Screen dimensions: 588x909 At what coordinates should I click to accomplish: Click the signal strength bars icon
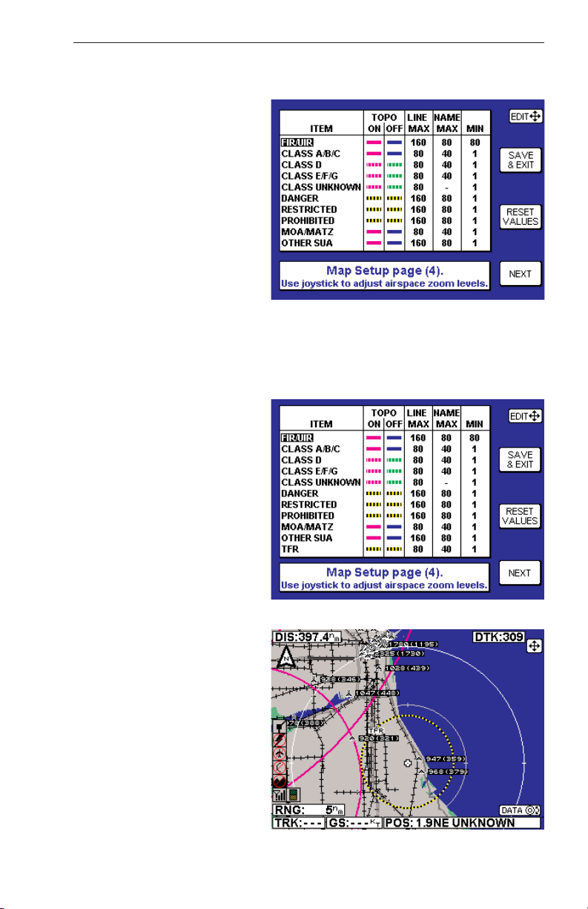point(278,794)
